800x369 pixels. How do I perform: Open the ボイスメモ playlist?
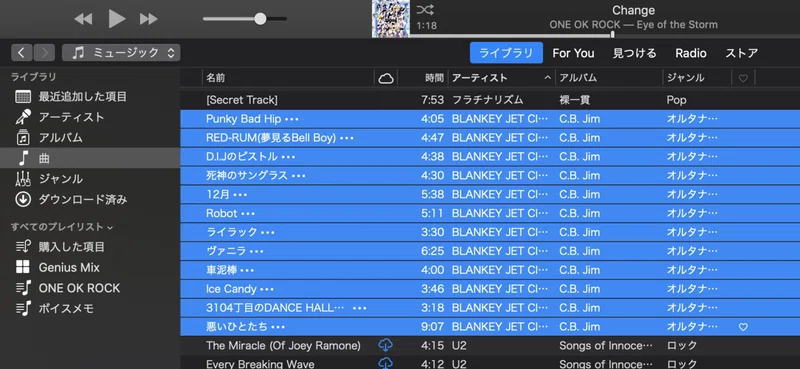(x=66, y=309)
